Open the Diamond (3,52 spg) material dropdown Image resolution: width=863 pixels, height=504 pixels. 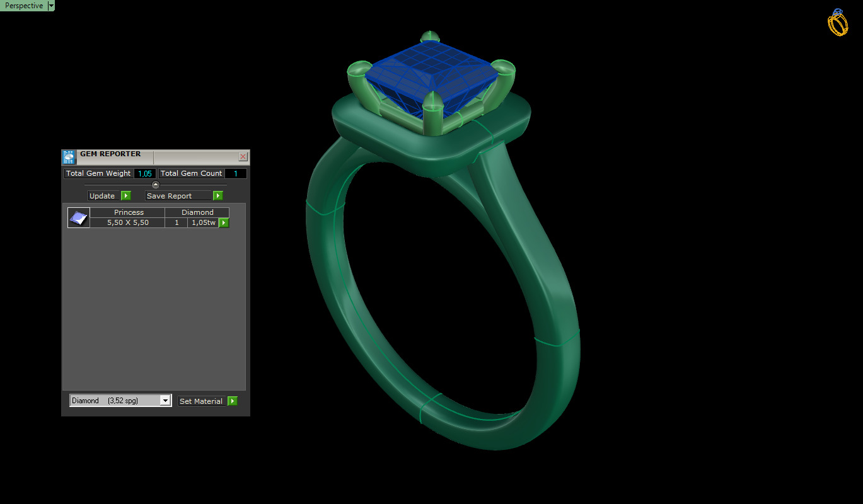coord(120,401)
